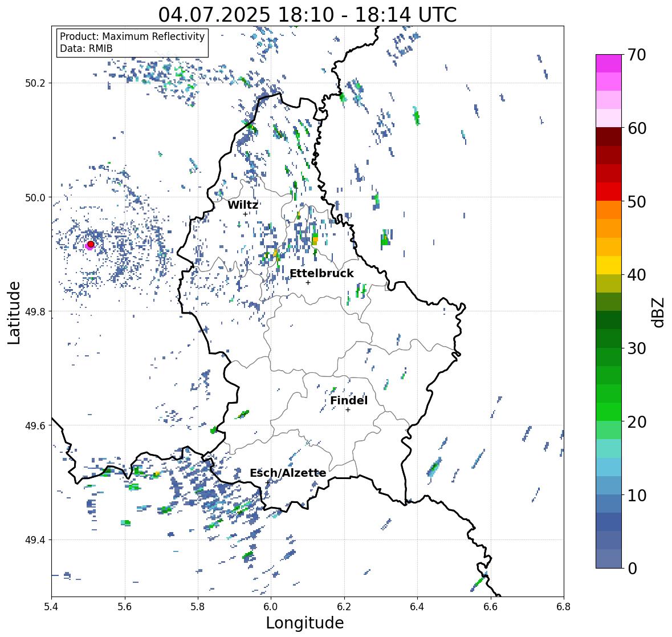Image resolution: width=672 pixels, height=637 pixels.
Task: Click the latitude tick label 50.0
Action: [35, 198]
